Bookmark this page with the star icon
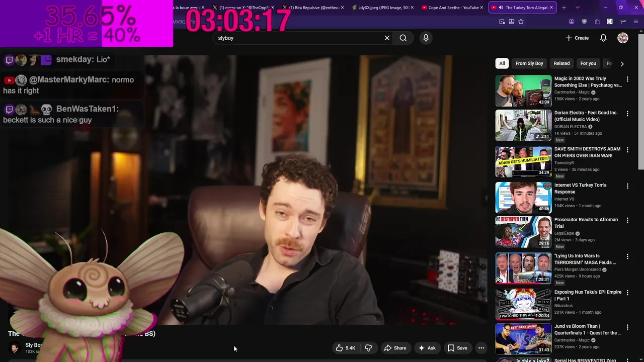Viewport: 644px width, 362px height. tap(521, 22)
